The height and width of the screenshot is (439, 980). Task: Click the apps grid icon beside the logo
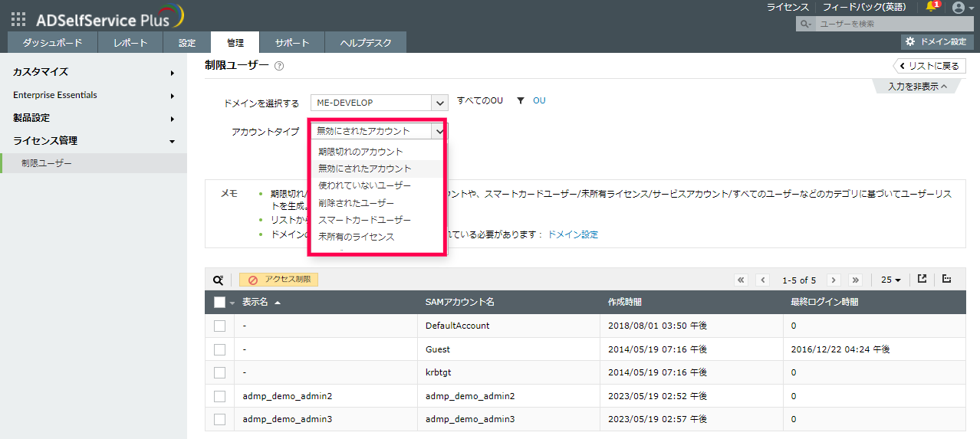tap(18, 20)
